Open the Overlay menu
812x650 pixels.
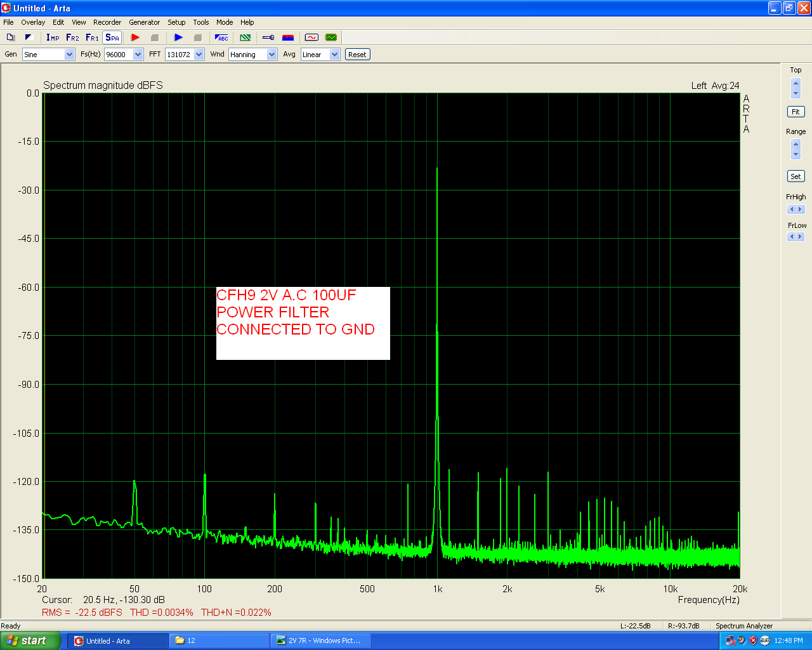tap(33, 22)
